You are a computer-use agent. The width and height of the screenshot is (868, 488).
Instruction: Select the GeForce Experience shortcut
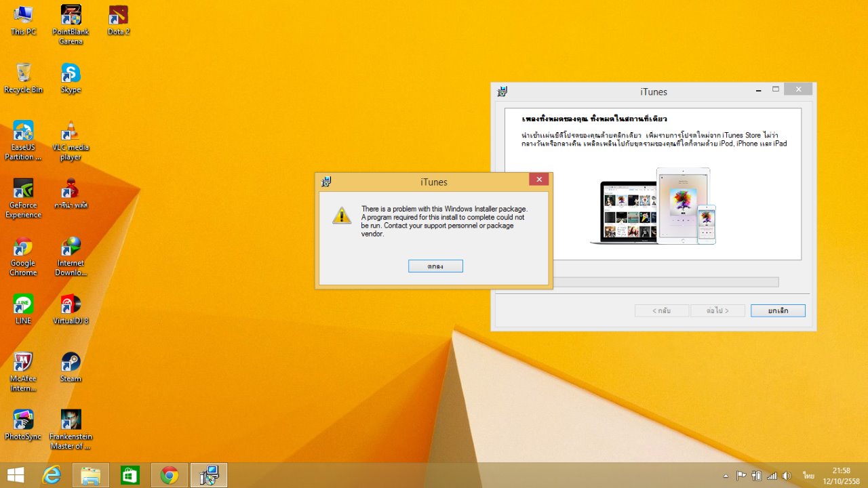tap(23, 199)
